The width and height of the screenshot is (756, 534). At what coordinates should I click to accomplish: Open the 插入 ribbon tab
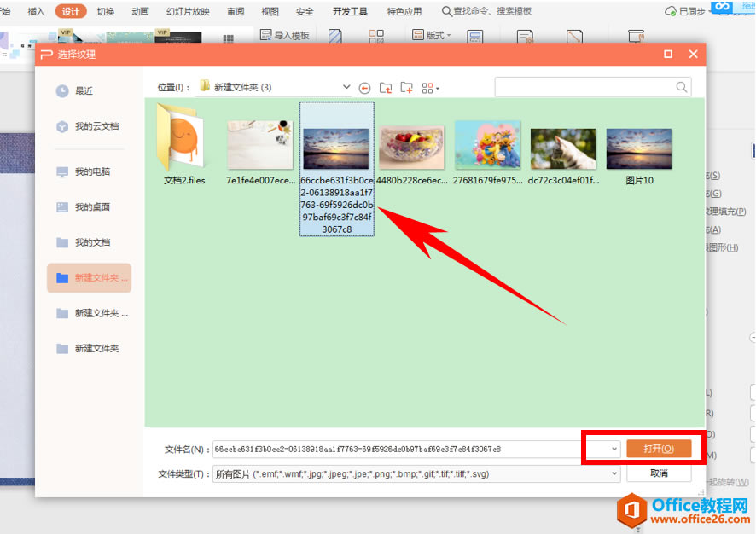(36, 11)
